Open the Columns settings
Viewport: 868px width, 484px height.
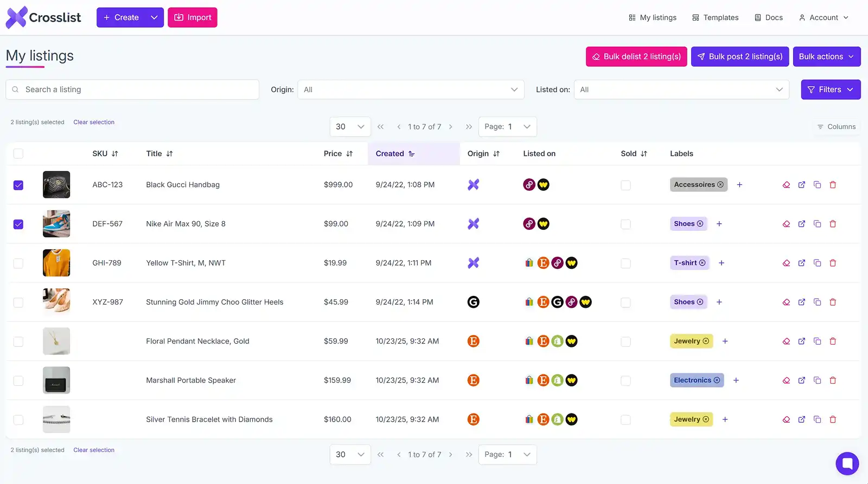pos(836,127)
